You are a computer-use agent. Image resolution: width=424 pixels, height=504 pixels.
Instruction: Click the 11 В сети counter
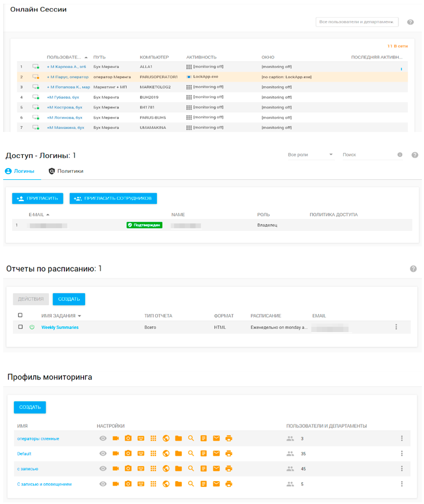coord(397,46)
